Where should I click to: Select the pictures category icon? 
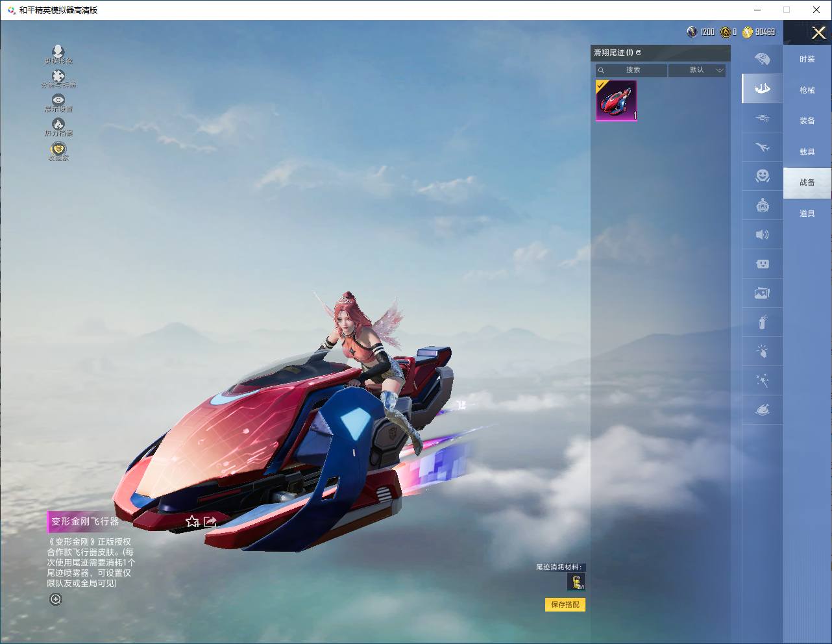pos(763,293)
